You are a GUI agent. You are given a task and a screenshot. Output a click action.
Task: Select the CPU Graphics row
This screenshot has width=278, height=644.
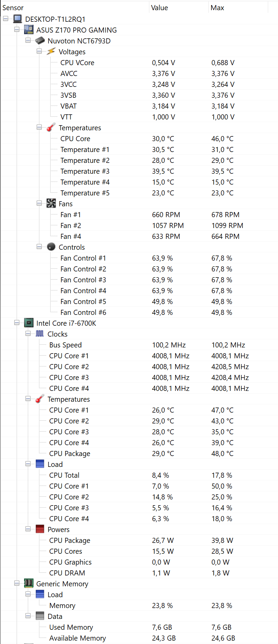click(139, 562)
